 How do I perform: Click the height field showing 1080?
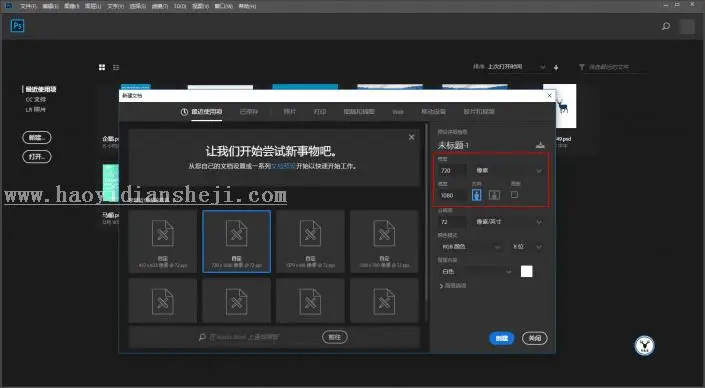click(452, 196)
